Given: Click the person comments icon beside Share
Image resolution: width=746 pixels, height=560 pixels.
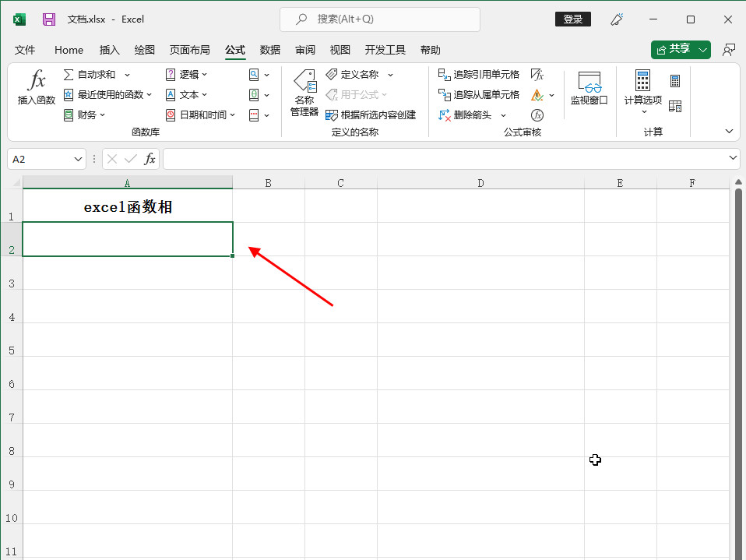Looking at the screenshot, I should point(728,50).
